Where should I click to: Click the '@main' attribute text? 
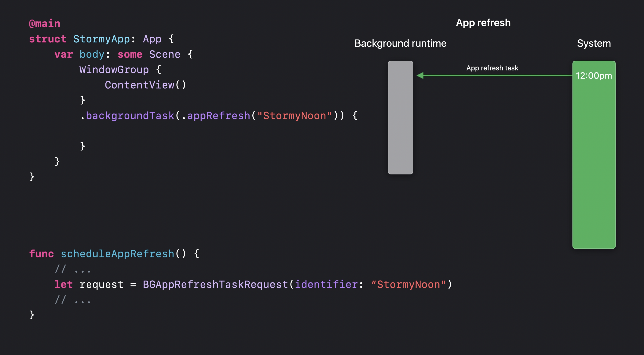click(45, 24)
